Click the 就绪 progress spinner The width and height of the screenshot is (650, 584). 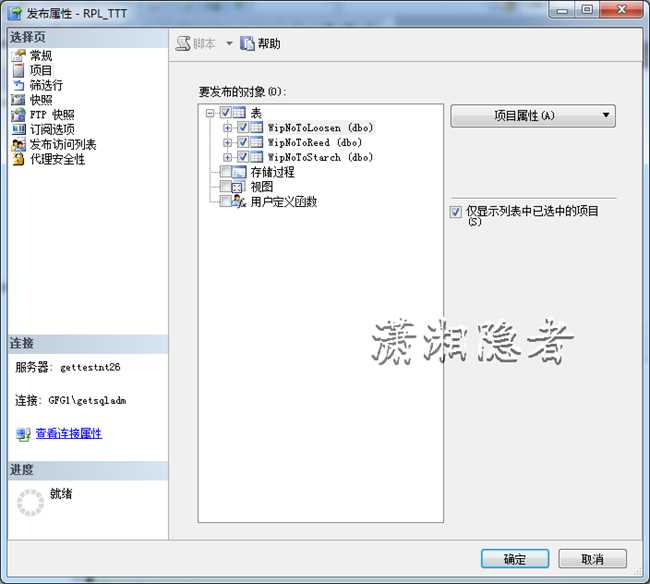click(30, 502)
